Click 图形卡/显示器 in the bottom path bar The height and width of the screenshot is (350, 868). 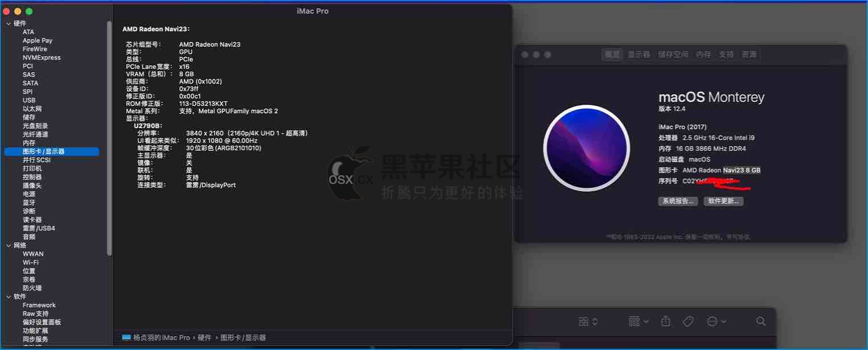click(243, 337)
